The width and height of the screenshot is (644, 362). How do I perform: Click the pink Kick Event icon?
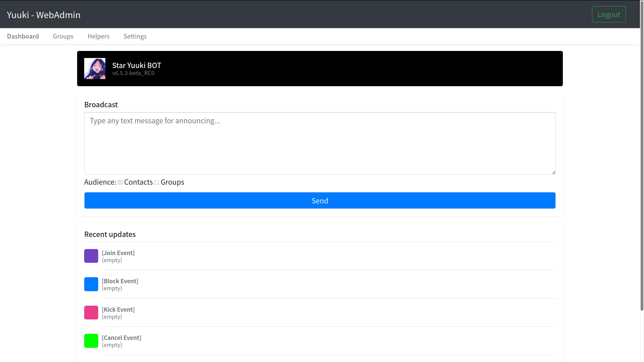pos(91,312)
